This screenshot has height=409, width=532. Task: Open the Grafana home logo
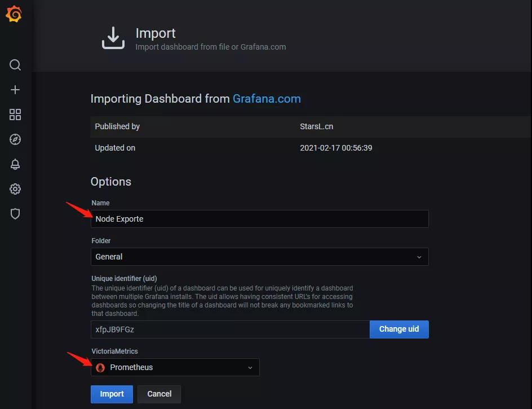pyautogui.click(x=14, y=14)
